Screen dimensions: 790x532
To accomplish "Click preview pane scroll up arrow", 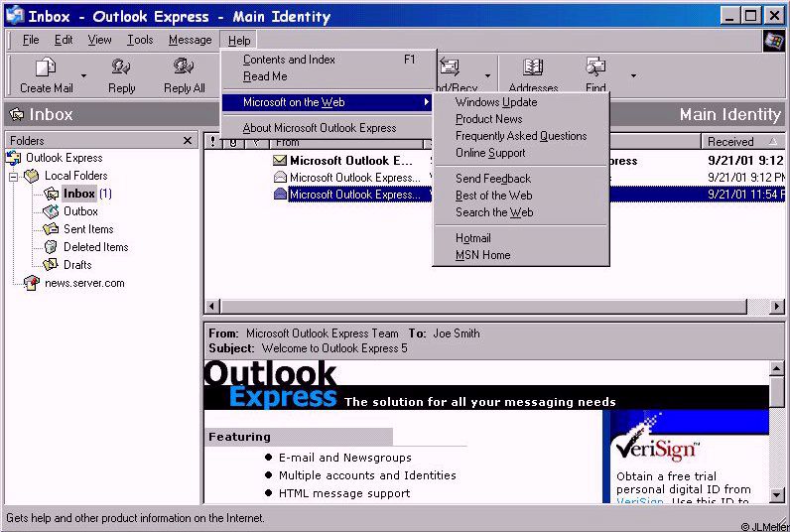I will [x=777, y=369].
